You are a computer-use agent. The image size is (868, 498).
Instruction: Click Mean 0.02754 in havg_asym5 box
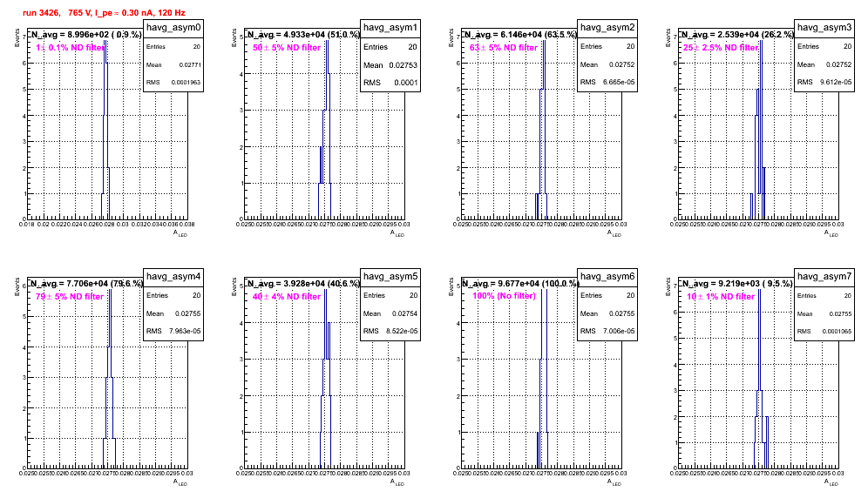click(390, 313)
